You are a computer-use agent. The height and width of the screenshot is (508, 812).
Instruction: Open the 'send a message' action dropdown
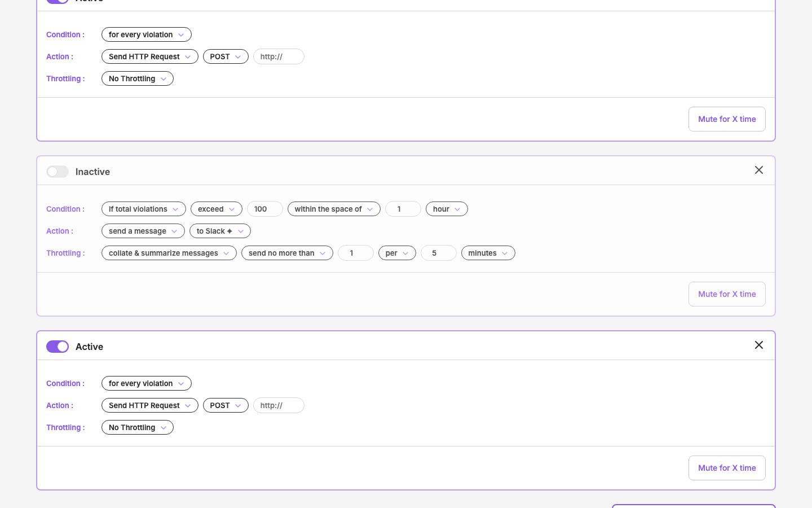coord(143,231)
